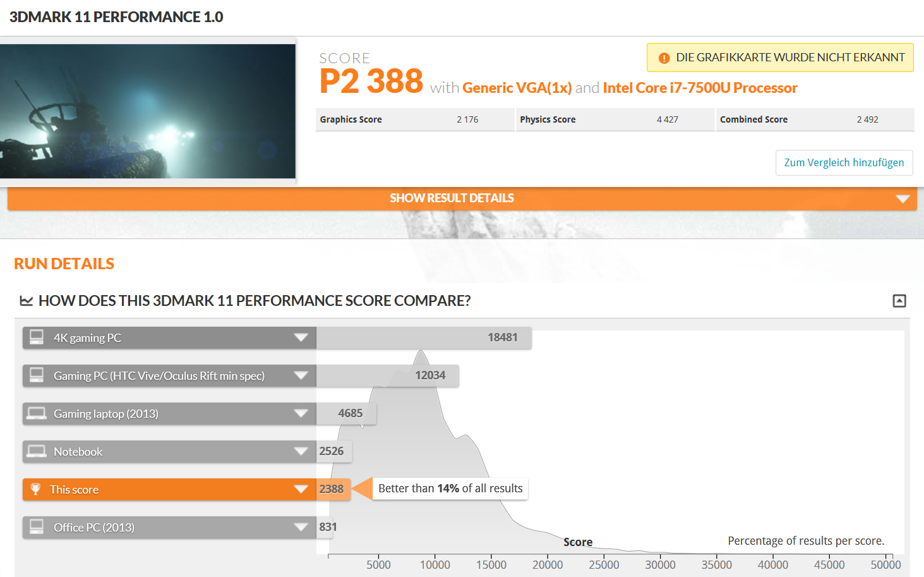Click the Physics Score label
The width and height of the screenshot is (924, 577).
(x=548, y=119)
